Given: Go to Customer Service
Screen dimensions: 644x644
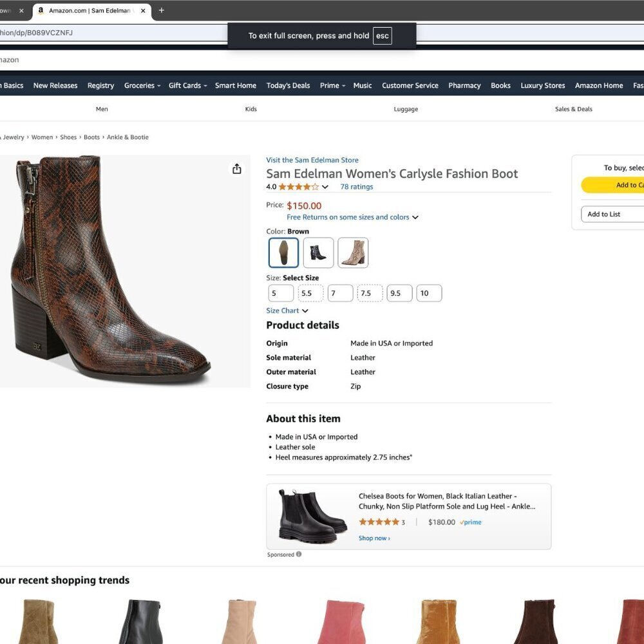Looking at the screenshot, I should [x=410, y=86].
